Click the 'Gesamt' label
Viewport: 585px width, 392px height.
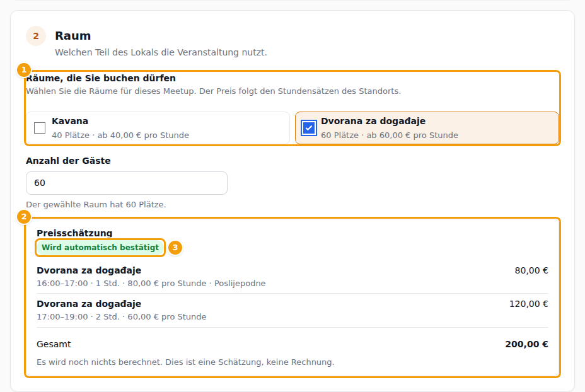point(54,344)
